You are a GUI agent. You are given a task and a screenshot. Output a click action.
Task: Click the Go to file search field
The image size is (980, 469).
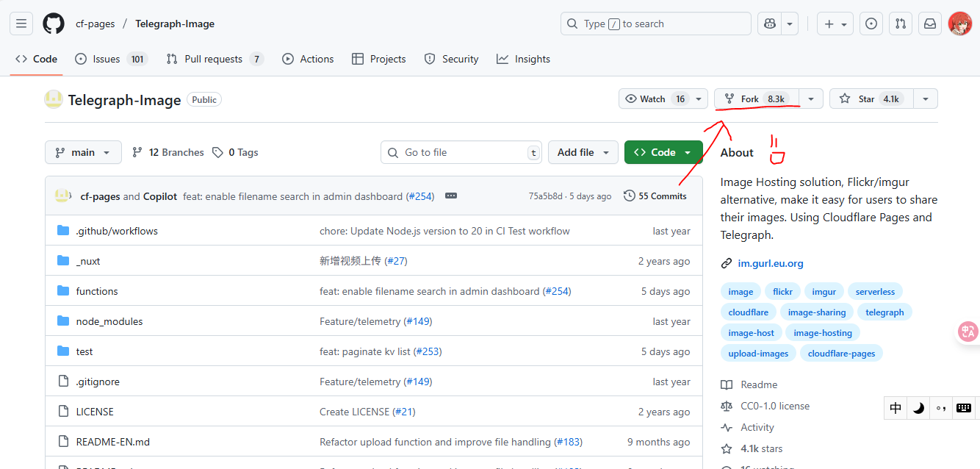[461, 152]
